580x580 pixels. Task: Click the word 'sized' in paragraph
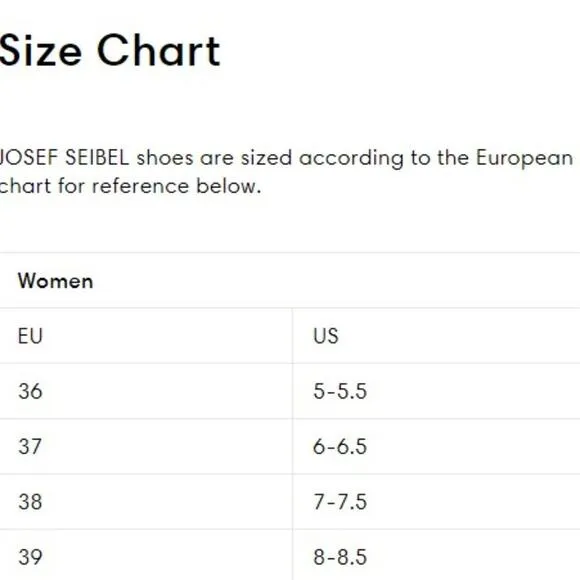point(267,158)
